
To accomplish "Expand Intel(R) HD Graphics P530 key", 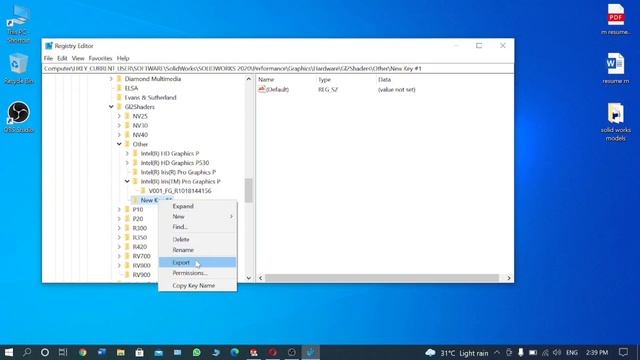I will click(x=127, y=163).
